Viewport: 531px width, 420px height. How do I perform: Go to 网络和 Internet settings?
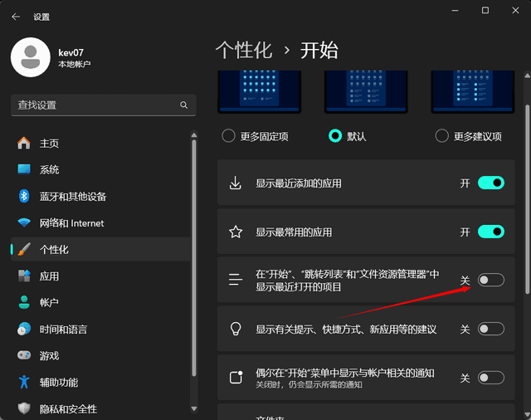(x=71, y=223)
